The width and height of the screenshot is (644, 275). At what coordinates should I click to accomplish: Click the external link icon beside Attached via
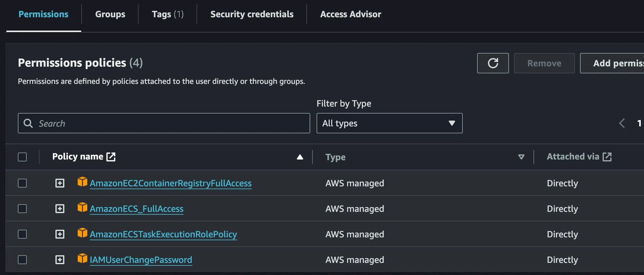click(607, 157)
